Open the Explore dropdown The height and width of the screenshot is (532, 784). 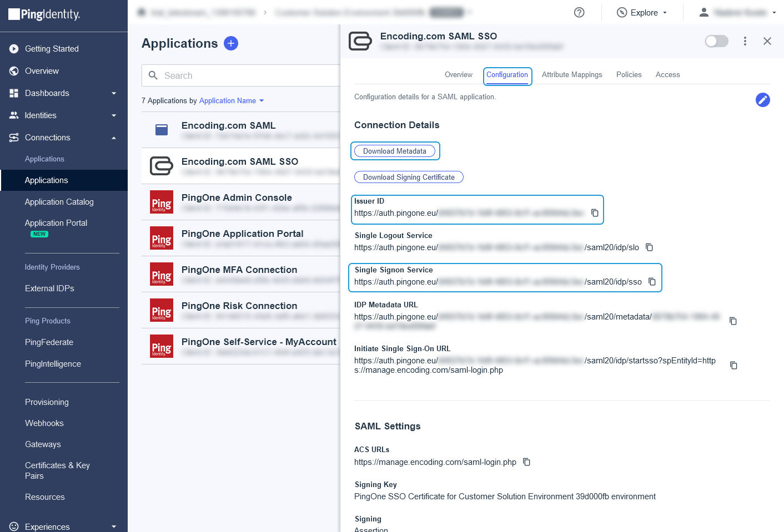(x=642, y=12)
